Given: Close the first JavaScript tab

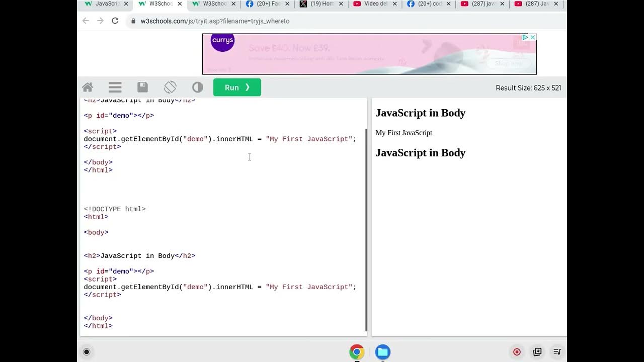Looking at the screenshot, I should coord(126,4).
